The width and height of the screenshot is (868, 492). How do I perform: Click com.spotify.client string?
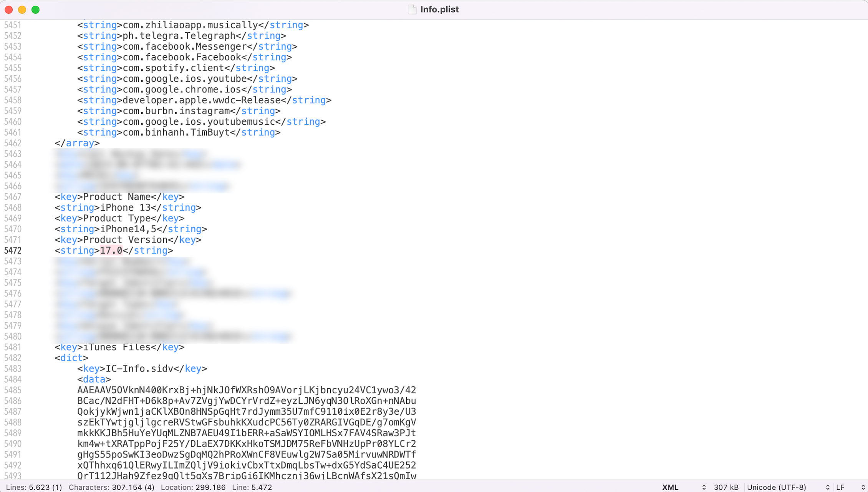point(173,68)
